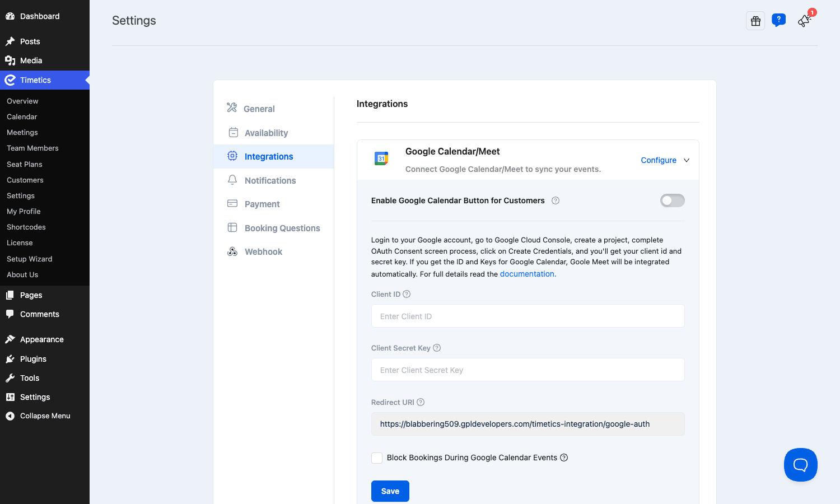Click the Plugins plug icon
The height and width of the screenshot is (504, 840).
point(10,359)
